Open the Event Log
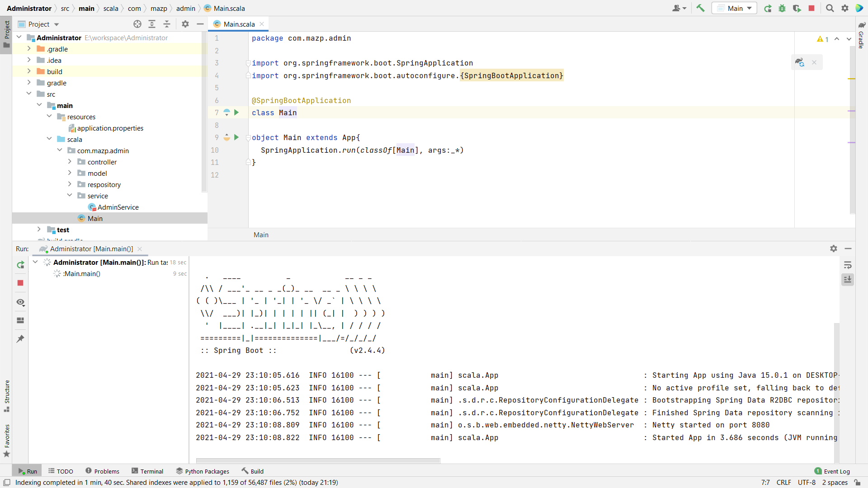Screen dimensions: 868x488 832,471
